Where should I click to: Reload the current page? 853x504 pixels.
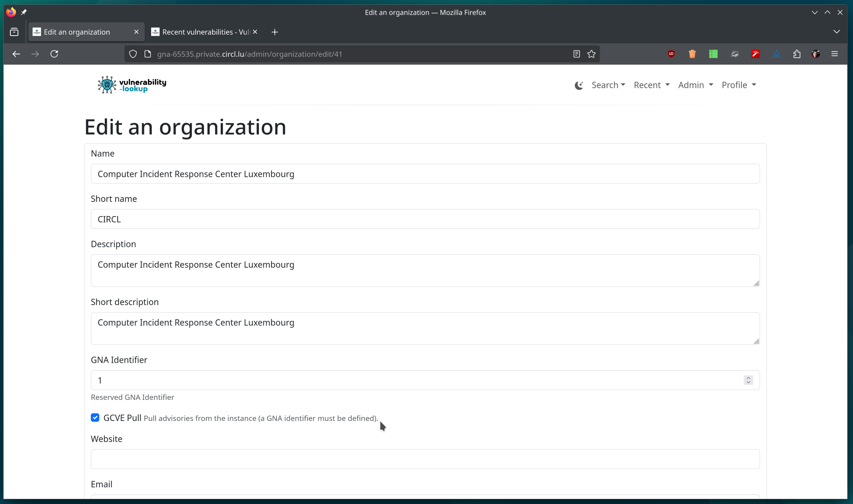point(54,54)
